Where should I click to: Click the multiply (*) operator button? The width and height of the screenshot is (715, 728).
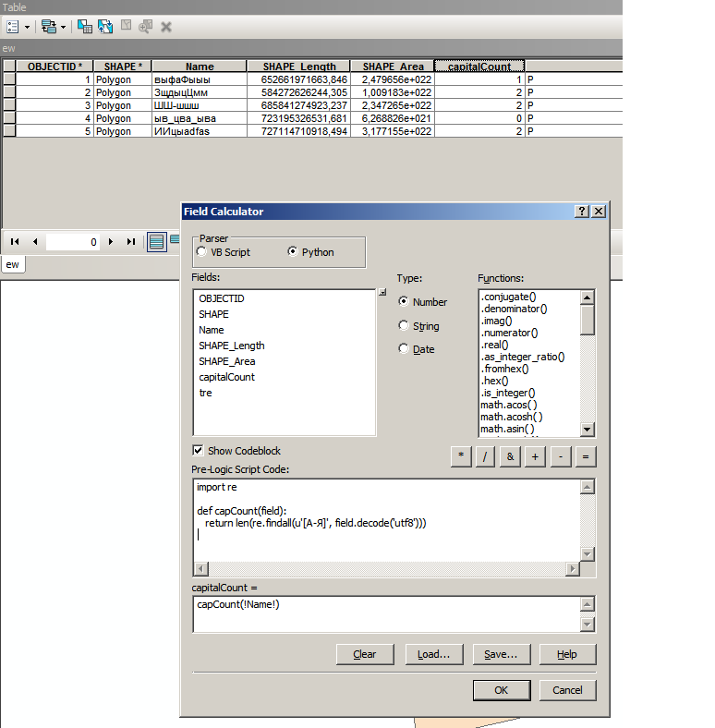point(461,456)
